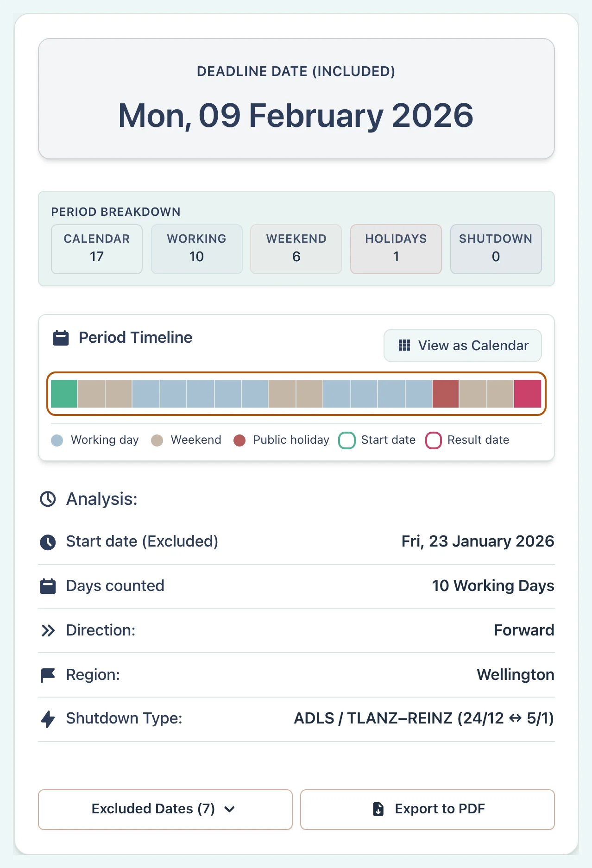Click the calendar icon beside Days counted
Image resolution: width=592 pixels, height=868 pixels.
[x=48, y=586]
